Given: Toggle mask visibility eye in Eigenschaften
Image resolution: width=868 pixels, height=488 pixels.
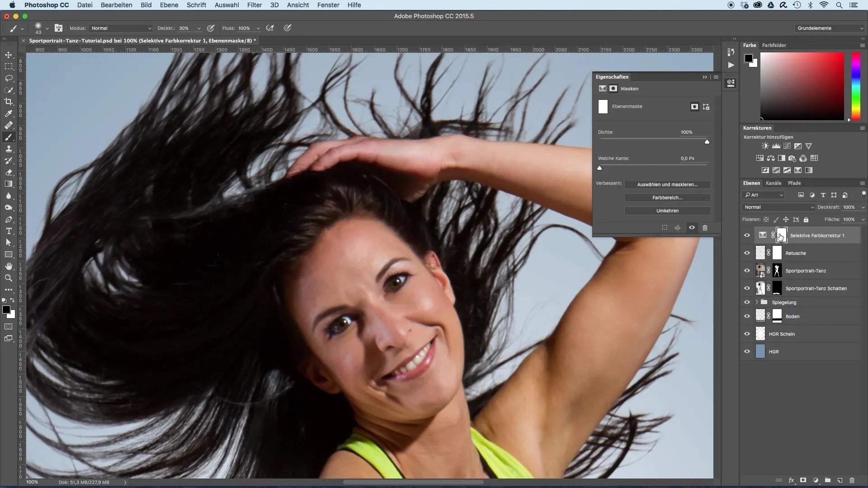Looking at the screenshot, I should point(692,228).
